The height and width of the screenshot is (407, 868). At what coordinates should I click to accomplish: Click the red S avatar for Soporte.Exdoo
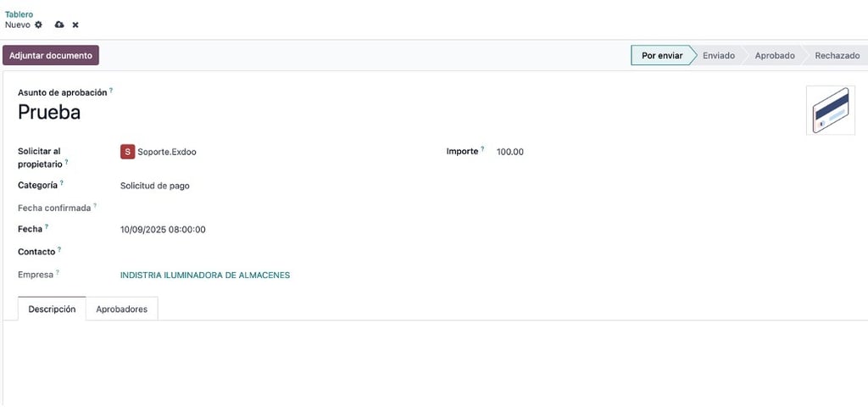[x=127, y=152]
